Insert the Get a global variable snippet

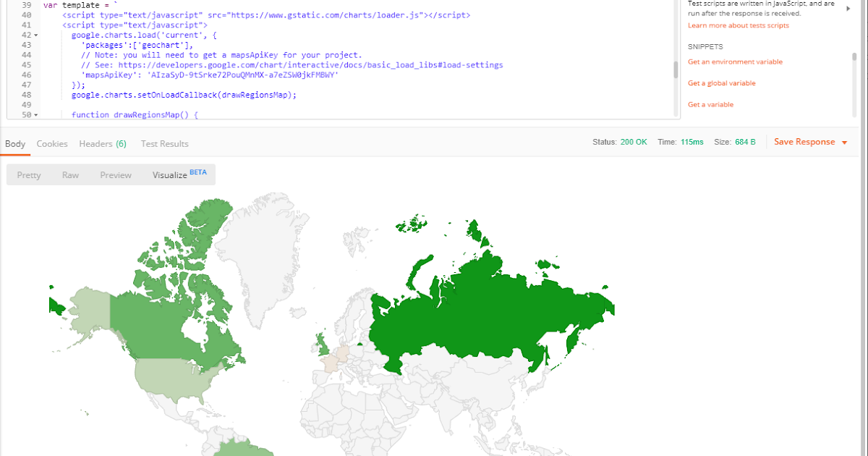tap(722, 83)
